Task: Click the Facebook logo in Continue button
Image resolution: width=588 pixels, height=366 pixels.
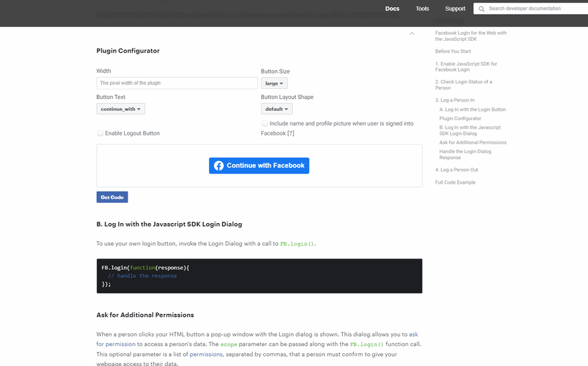Action: tap(218, 166)
